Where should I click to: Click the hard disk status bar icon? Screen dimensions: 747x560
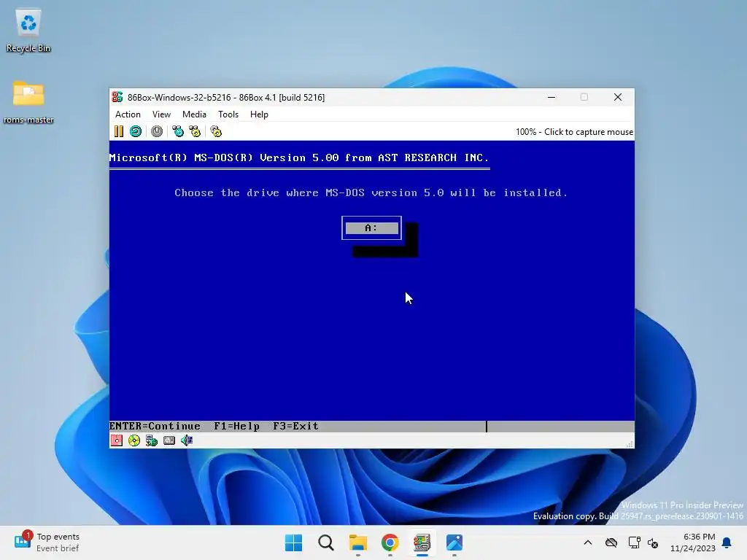point(169,440)
